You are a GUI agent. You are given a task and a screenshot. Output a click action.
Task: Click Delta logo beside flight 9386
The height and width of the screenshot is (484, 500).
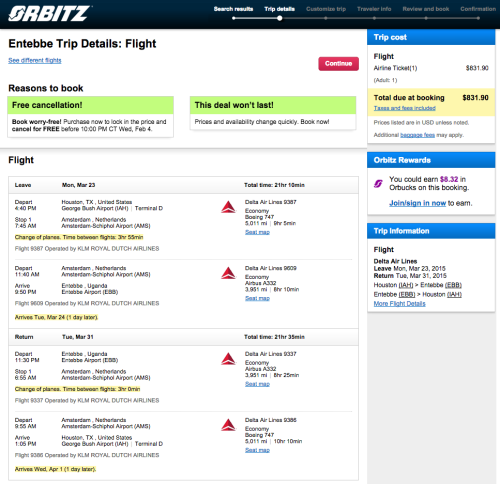pos(228,425)
